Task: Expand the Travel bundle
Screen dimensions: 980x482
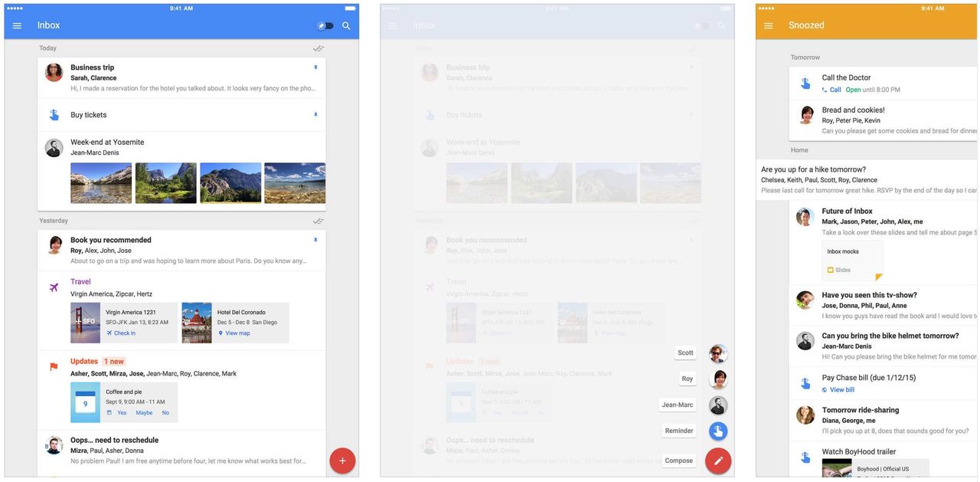Action: click(x=80, y=281)
